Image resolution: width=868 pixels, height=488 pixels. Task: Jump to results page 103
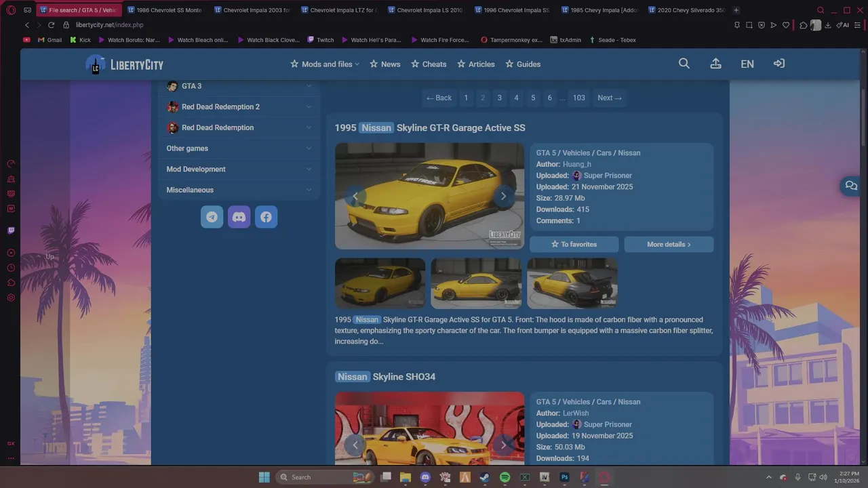click(x=578, y=98)
